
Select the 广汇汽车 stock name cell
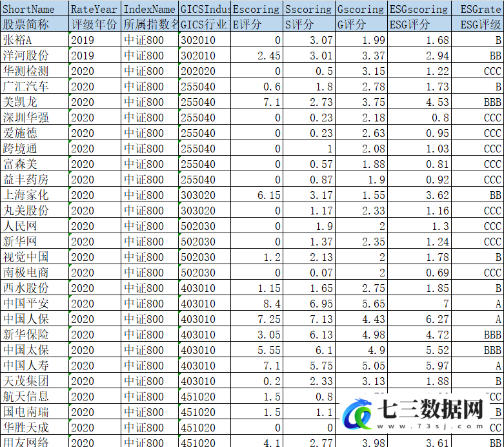tap(34, 86)
